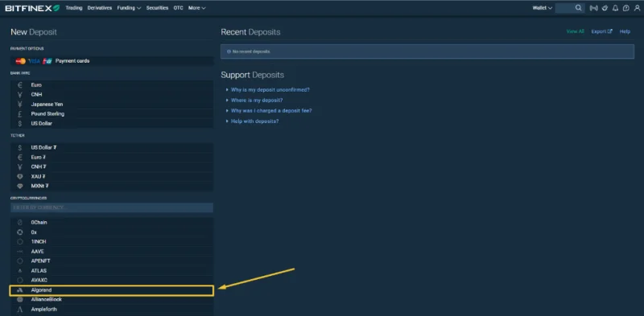This screenshot has height=316, width=644.
Task: Click the live broadcast signal icon
Action: pos(593,8)
